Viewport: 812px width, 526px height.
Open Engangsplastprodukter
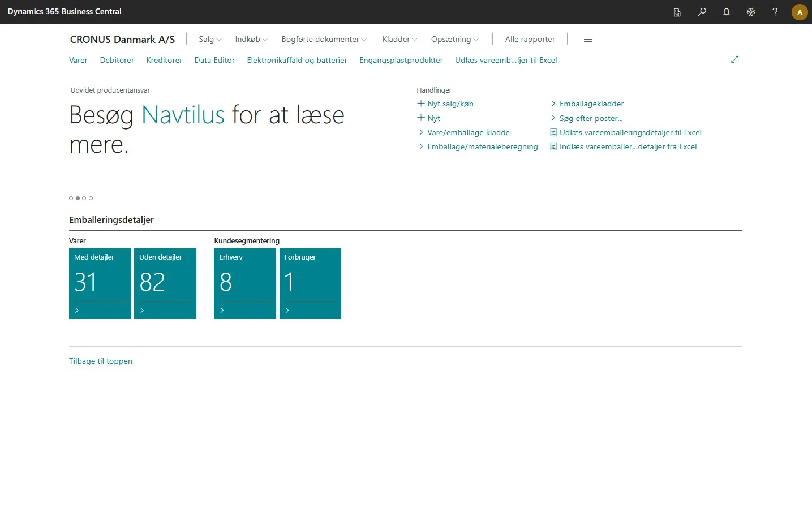click(x=401, y=60)
